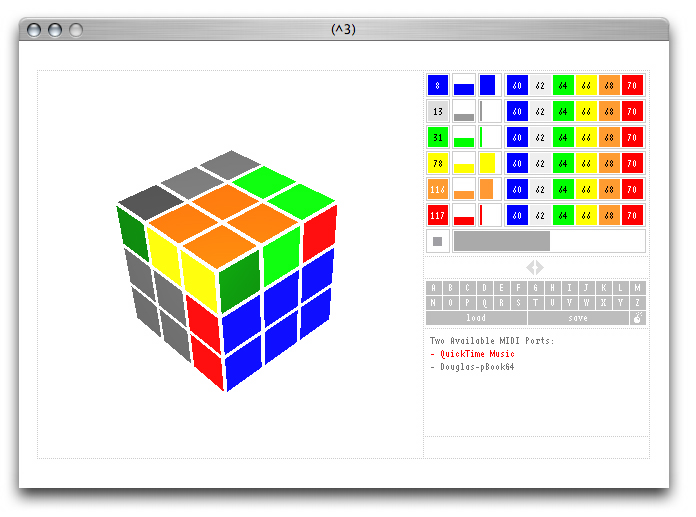Viewport: 696px width, 517px height.
Task: Click the gray horizontal progress slider
Action: (x=549, y=241)
